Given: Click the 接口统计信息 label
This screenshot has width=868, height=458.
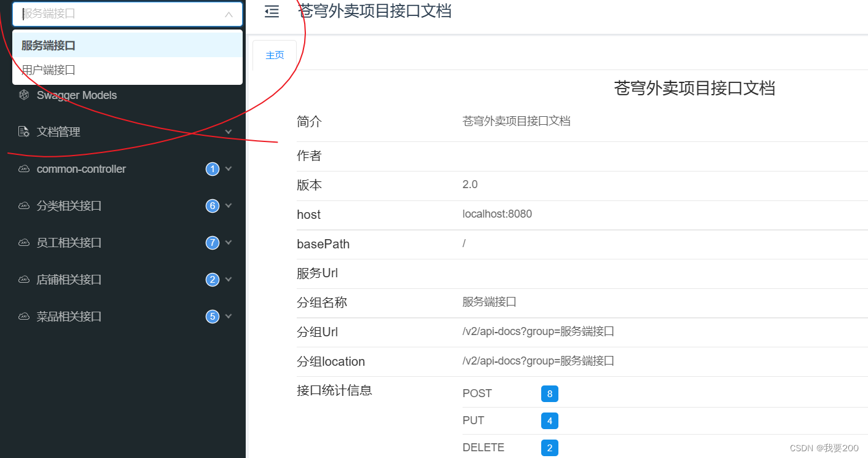Looking at the screenshot, I should click(334, 390).
